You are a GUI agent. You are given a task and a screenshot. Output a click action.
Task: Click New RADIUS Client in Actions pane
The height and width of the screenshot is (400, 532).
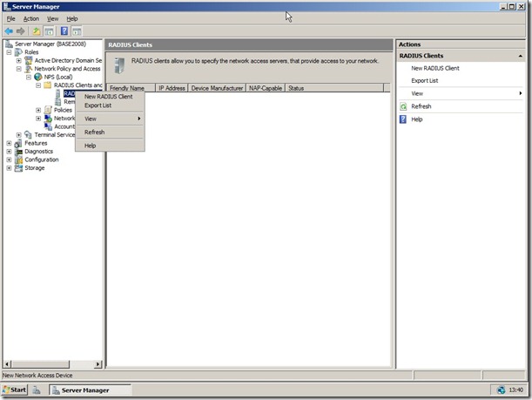[x=435, y=68]
